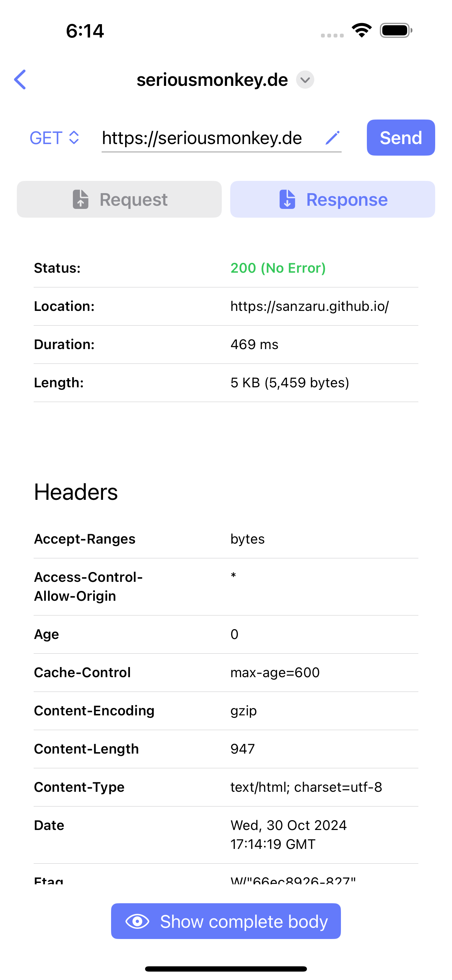Tap the Content-Type header row
The width and height of the screenshot is (452, 980).
(226, 787)
